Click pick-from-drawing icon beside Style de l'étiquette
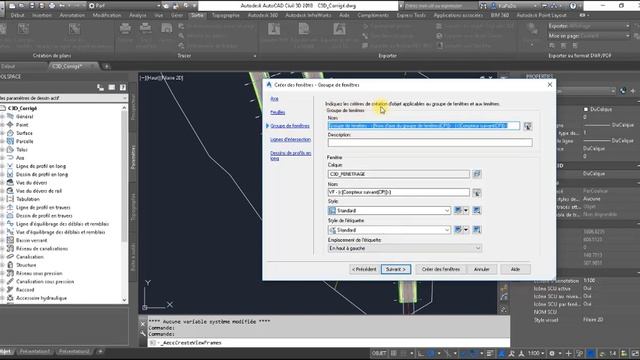The image size is (640, 360). pyautogui.click(x=476, y=230)
